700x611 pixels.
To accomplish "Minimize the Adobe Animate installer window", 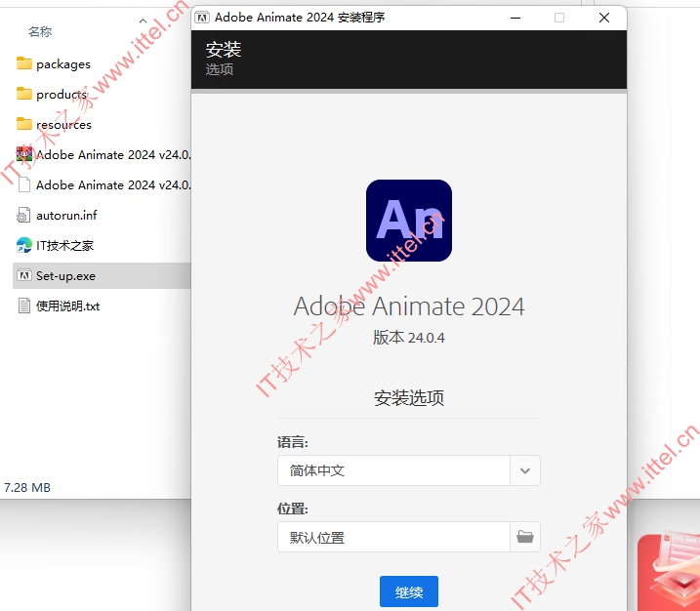I will click(x=515, y=18).
